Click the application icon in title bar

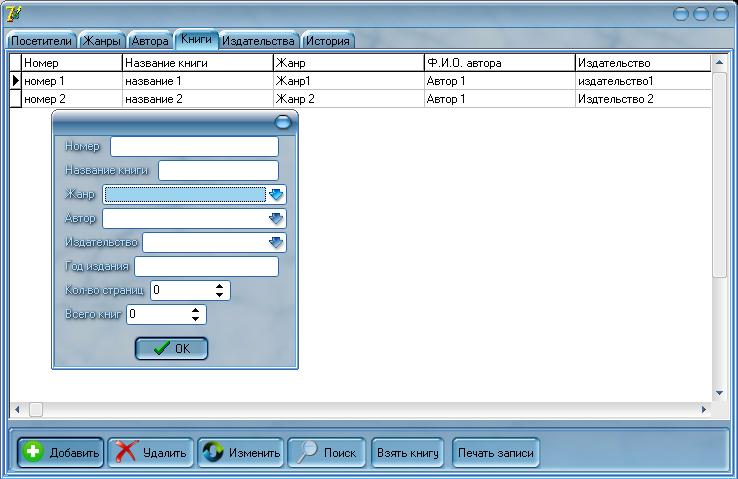(x=13, y=14)
